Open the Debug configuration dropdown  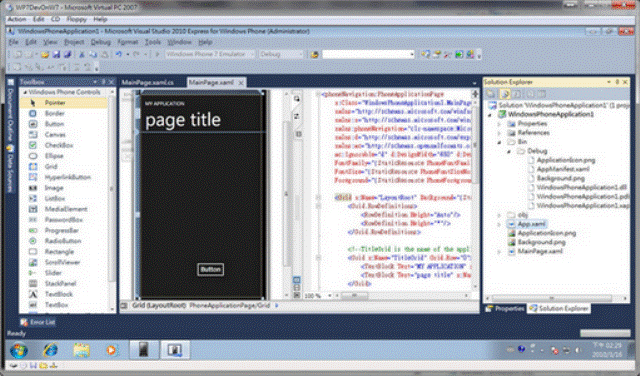pos(282,54)
